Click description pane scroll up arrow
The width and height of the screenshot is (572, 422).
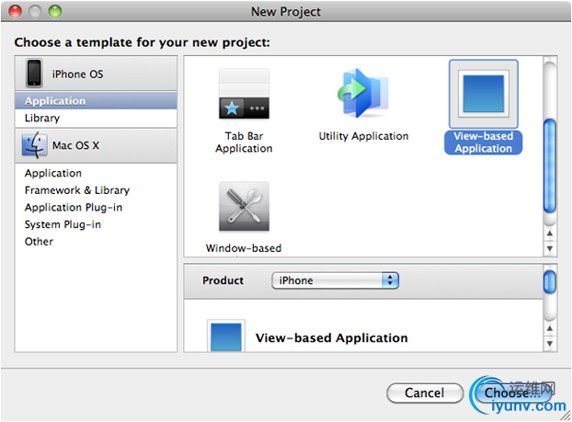tap(550, 328)
